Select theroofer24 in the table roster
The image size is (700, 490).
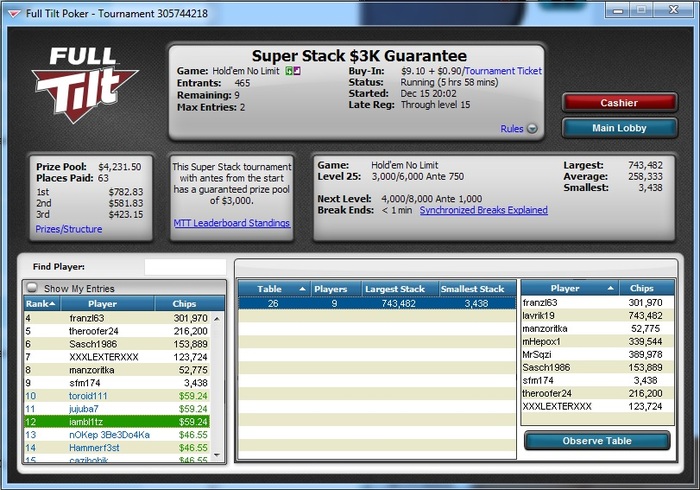(x=598, y=393)
